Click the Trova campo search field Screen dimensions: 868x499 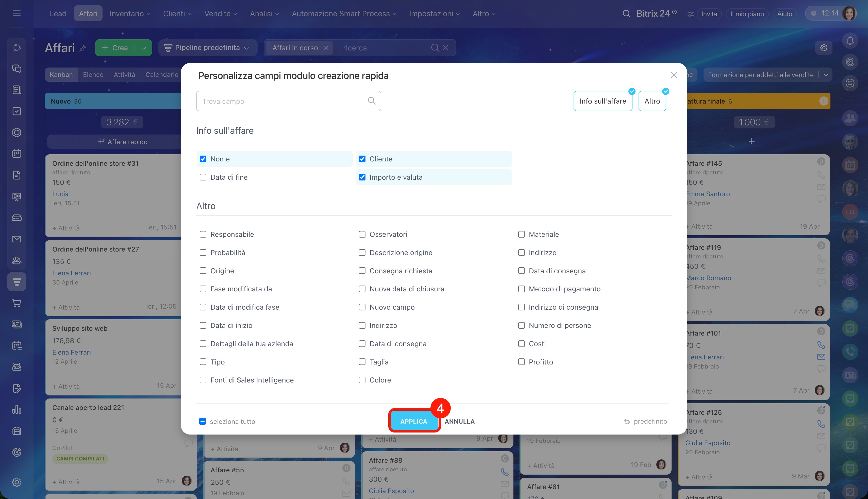pos(288,101)
